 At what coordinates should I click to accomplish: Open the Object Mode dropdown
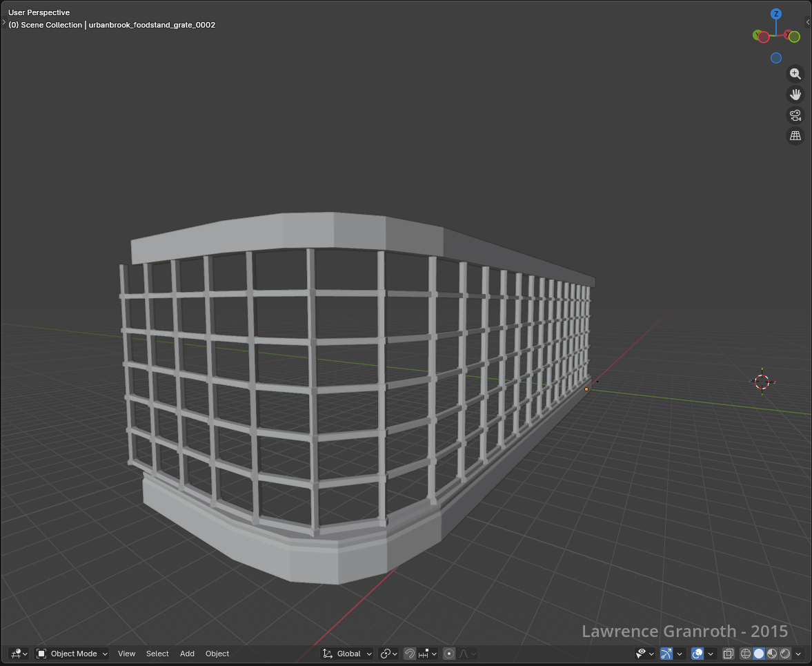point(72,654)
